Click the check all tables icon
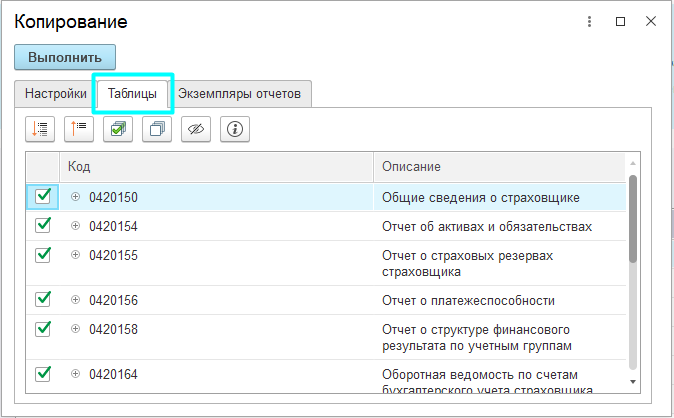Image resolution: width=674 pixels, height=418 pixels. click(x=118, y=129)
